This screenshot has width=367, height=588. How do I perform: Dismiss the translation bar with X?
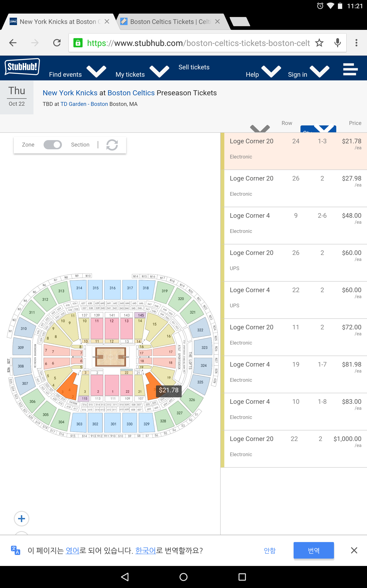pyautogui.click(x=354, y=550)
